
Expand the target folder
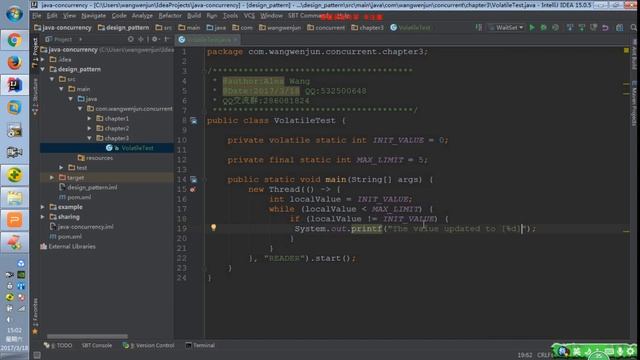point(52,178)
